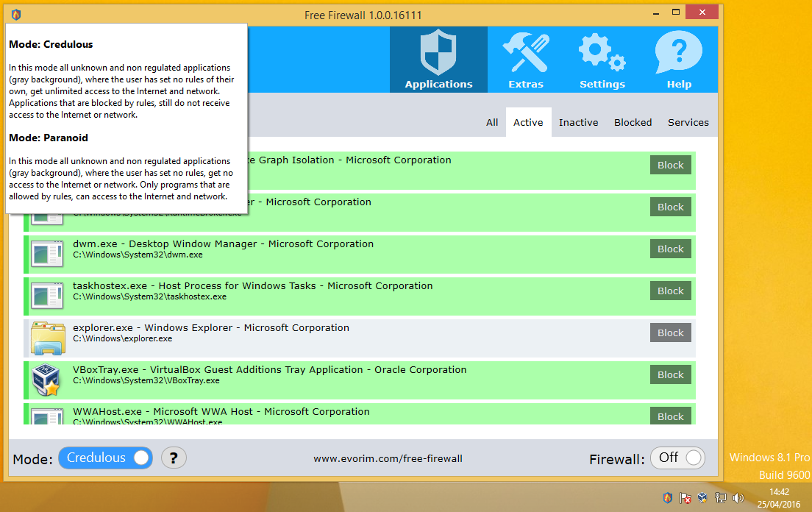Click the WWAHost.exe application icon
Viewport: 812px width, 512px height.
click(47, 416)
